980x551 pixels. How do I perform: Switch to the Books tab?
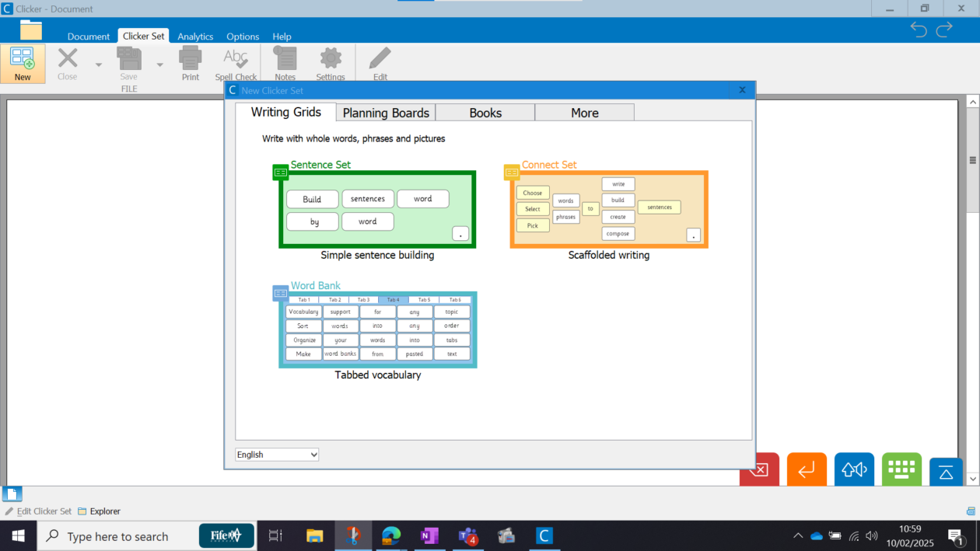[485, 113]
